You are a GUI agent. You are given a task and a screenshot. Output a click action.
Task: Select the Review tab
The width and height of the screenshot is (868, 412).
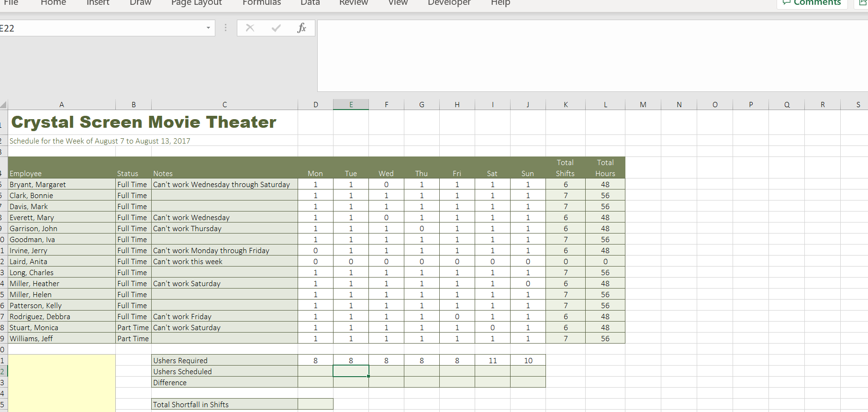[354, 3]
